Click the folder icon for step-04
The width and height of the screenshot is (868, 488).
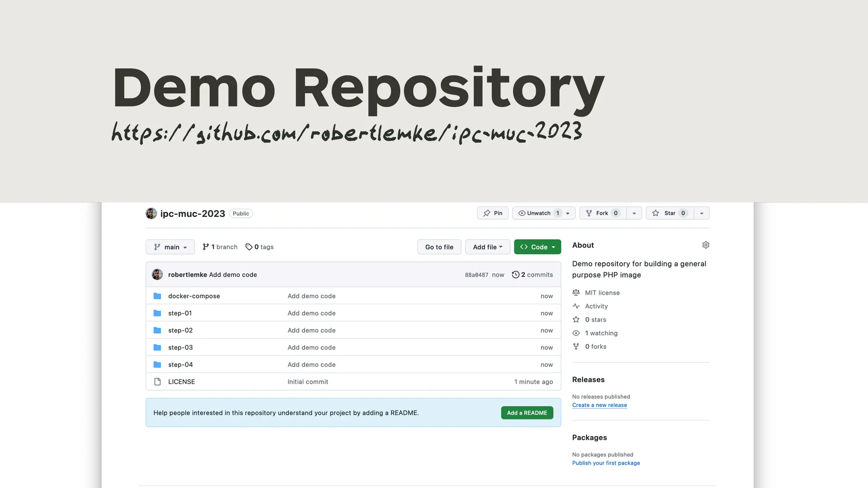(x=157, y=365)
